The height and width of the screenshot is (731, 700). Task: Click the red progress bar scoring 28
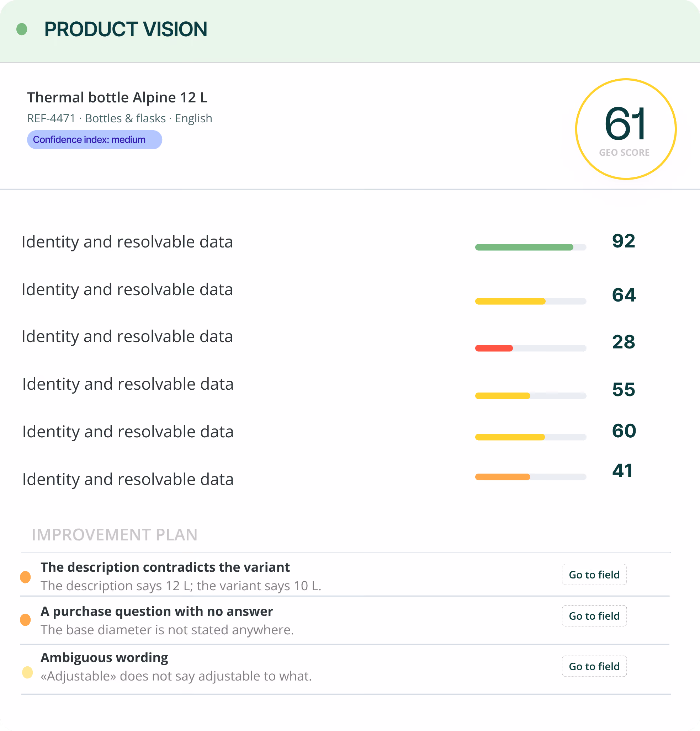coord(530,348)
